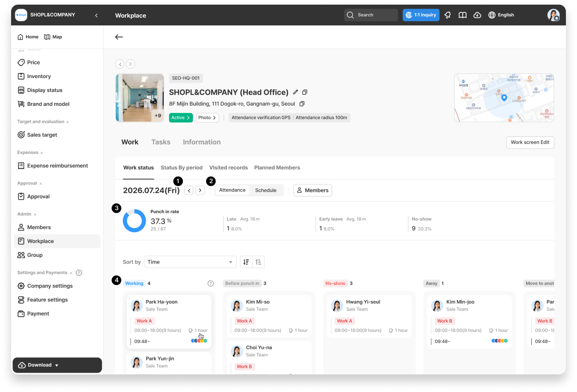Click the green Active status button
Screen dimensions: 577x392
tap(181, 118)
